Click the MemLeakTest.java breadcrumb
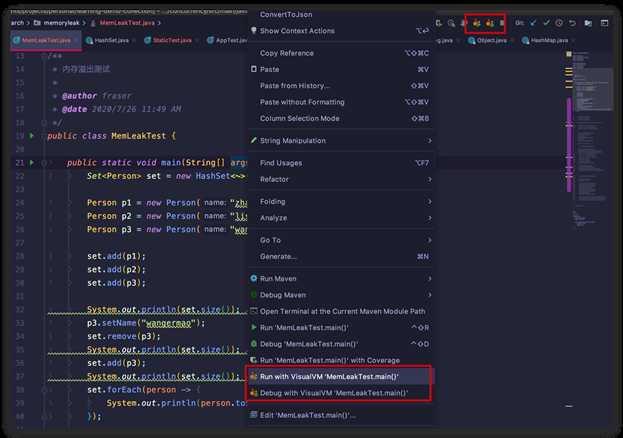 point(123,23)
